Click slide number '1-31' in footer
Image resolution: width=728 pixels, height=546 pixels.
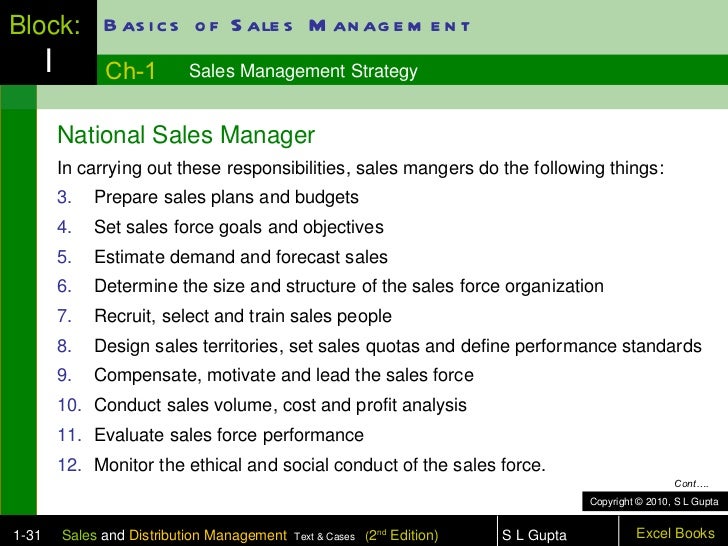pos(22,535)
